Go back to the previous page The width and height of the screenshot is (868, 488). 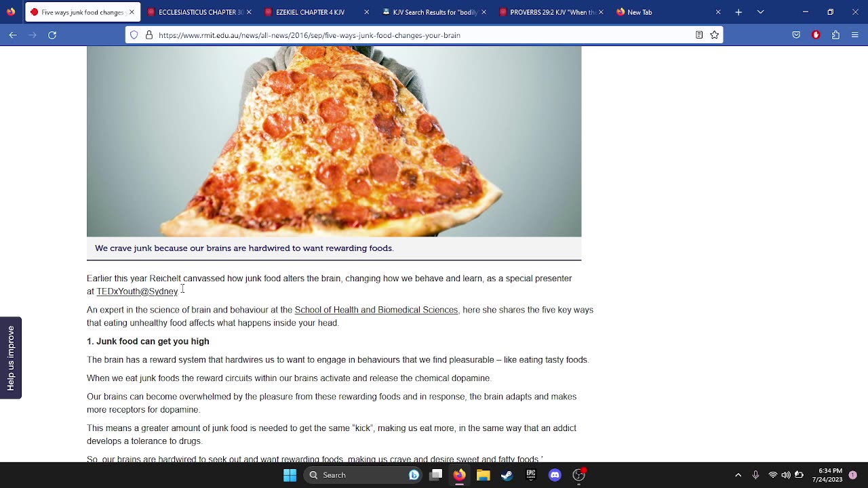click(13, 35)
